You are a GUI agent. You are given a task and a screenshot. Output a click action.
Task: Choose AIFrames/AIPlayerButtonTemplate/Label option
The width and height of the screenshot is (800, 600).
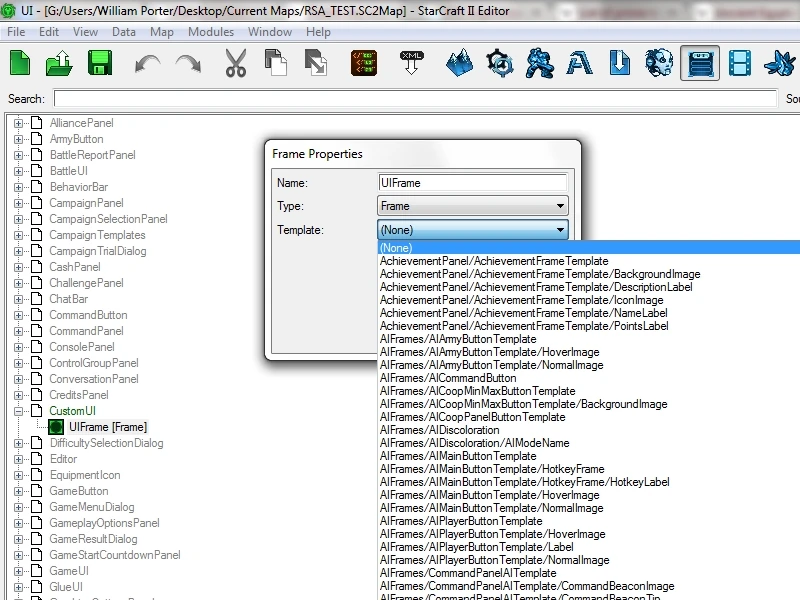[477, 547]
